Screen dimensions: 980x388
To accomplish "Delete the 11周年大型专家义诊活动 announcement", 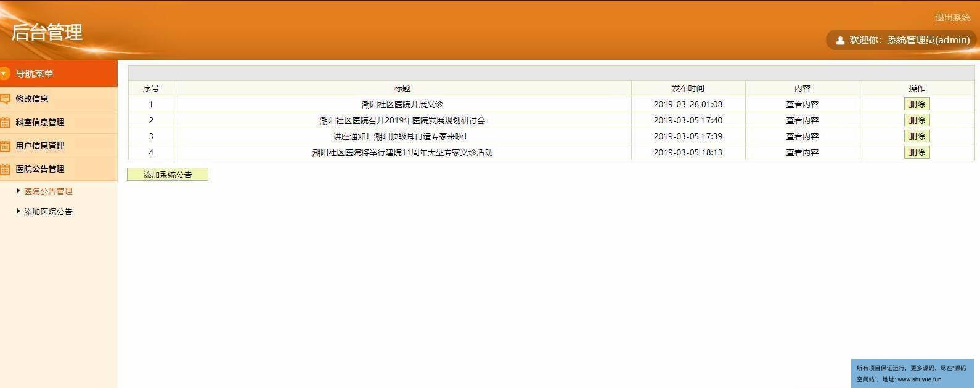I will point(917,152).
